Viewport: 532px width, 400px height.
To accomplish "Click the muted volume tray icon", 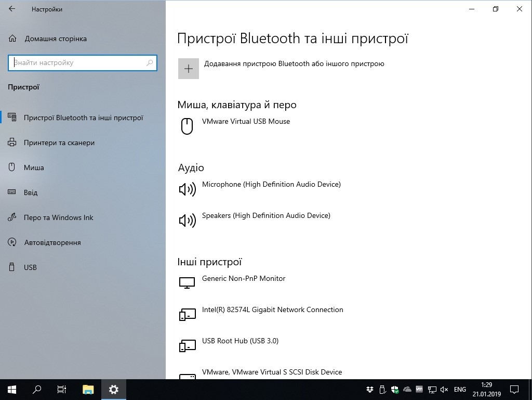I will point(444,390).
